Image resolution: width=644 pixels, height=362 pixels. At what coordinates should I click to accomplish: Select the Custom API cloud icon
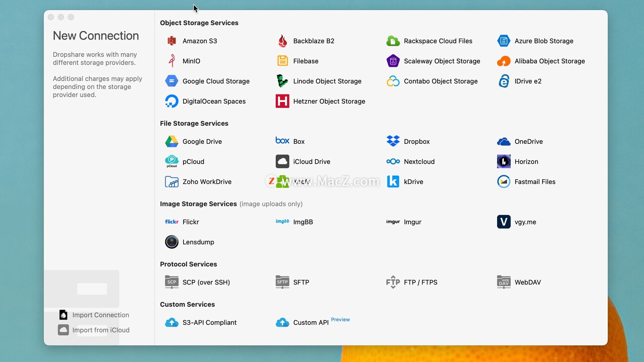click(x=282, y=322)
